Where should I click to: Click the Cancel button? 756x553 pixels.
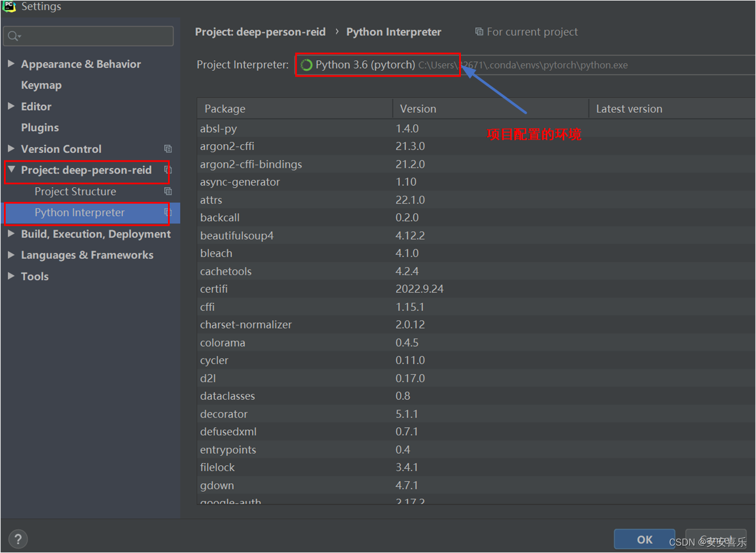click(716, 539)
